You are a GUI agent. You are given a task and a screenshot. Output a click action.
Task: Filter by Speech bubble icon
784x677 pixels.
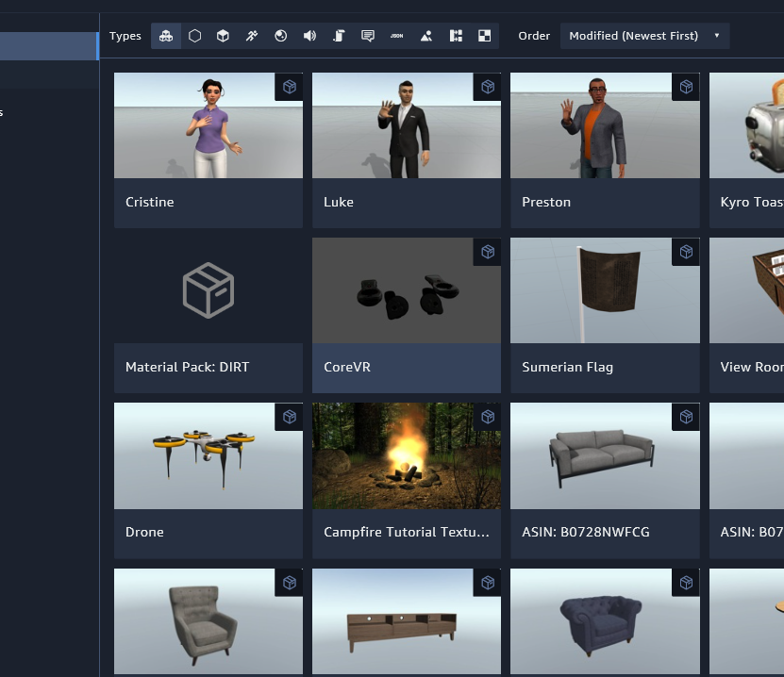click(368, 36)
